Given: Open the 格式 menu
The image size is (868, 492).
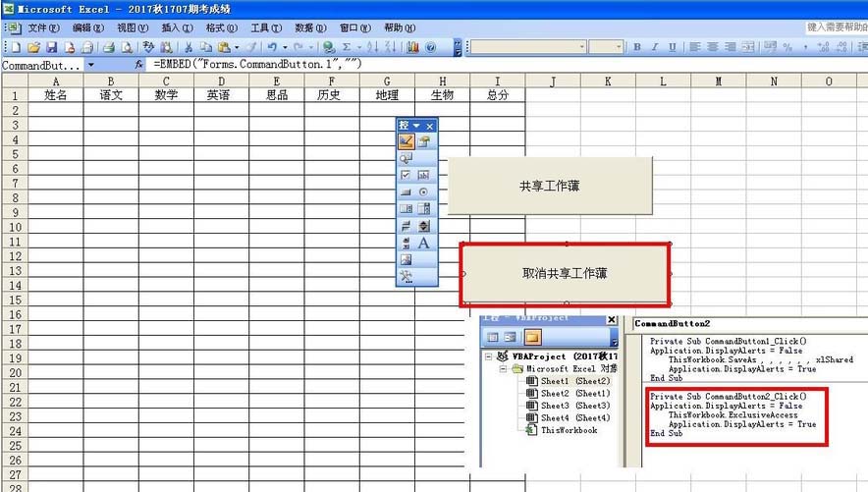Looking at the screenshot, I should 222,27.
